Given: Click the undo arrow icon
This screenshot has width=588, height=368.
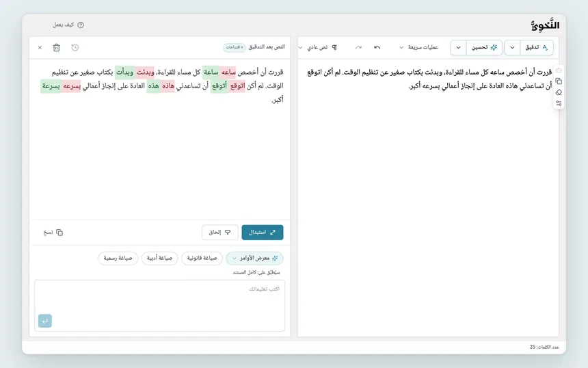Looking at the screenshot, I should (x=377, y=47).
